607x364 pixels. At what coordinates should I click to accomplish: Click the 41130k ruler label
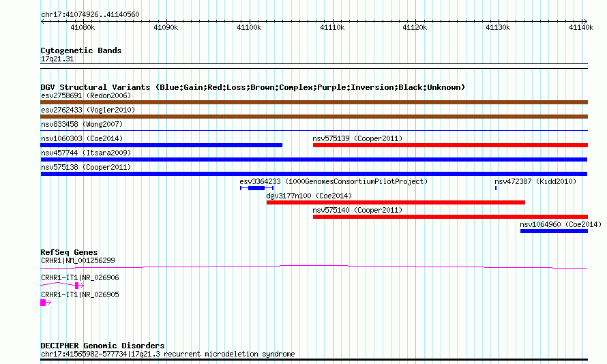[499, 27]
